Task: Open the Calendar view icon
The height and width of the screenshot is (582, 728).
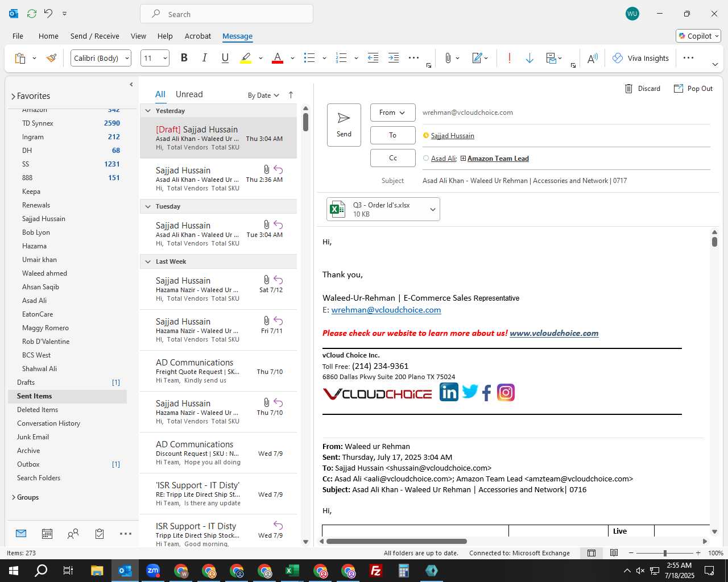Action: point(47,534)
